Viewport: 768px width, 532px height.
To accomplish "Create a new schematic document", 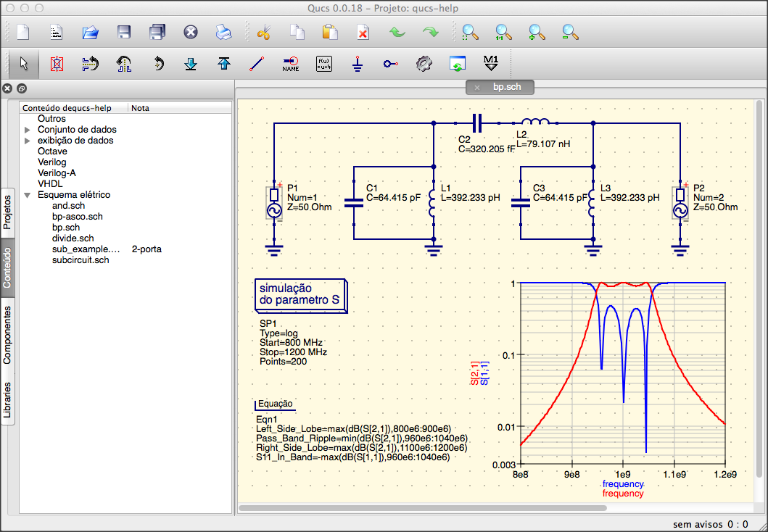I will pos(23,33).
